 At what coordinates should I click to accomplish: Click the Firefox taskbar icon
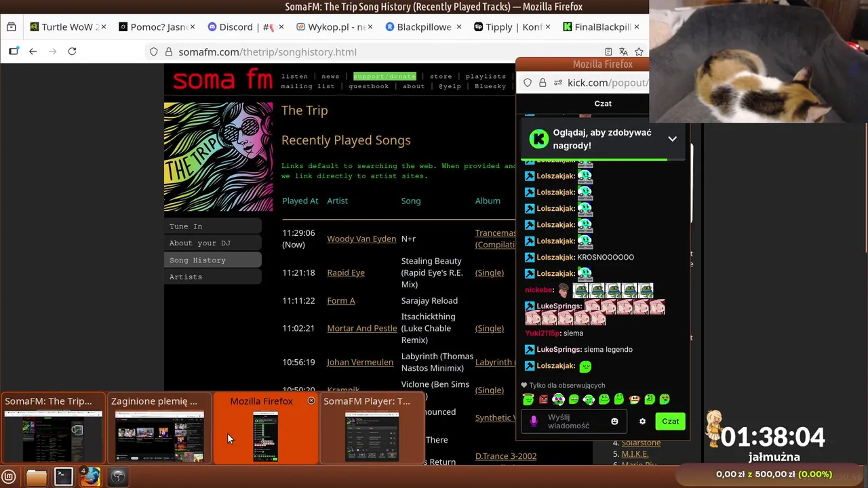[x=90, y=476]
